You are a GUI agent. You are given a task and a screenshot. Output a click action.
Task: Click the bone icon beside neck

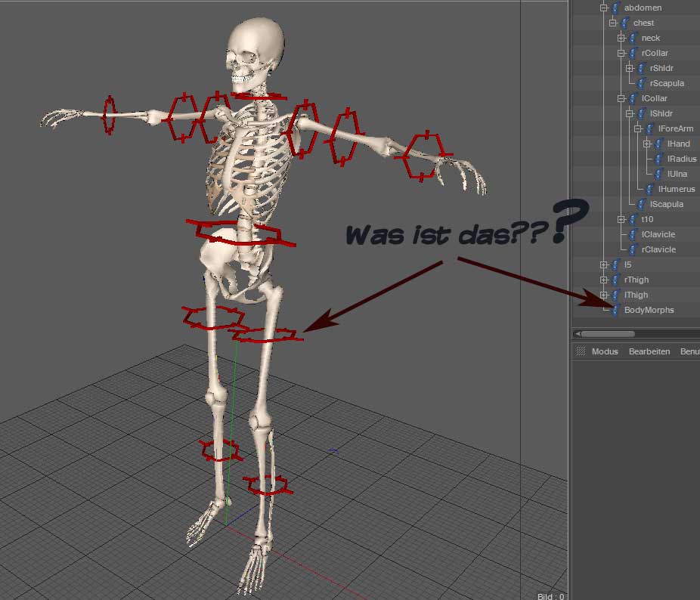(x=633, y=38)
